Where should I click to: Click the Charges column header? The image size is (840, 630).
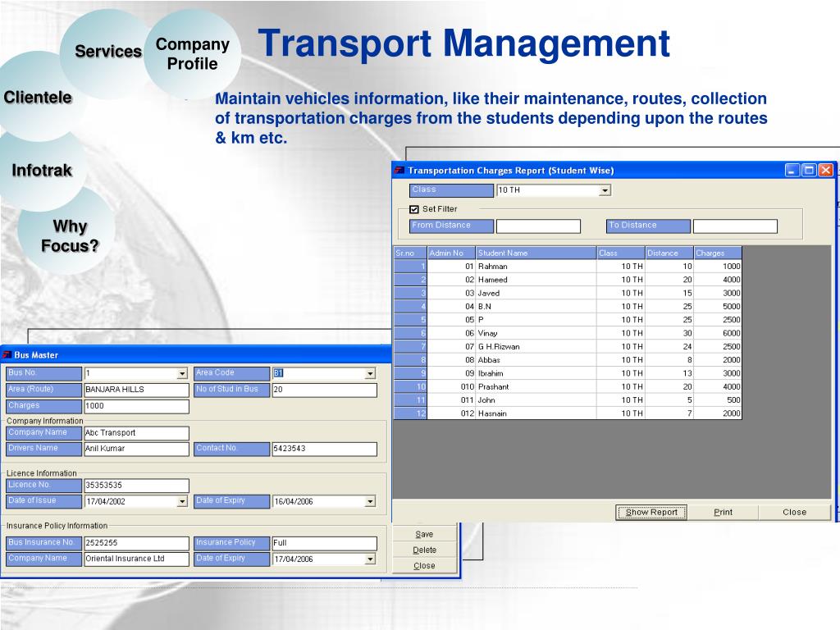[x=718, y=253]
